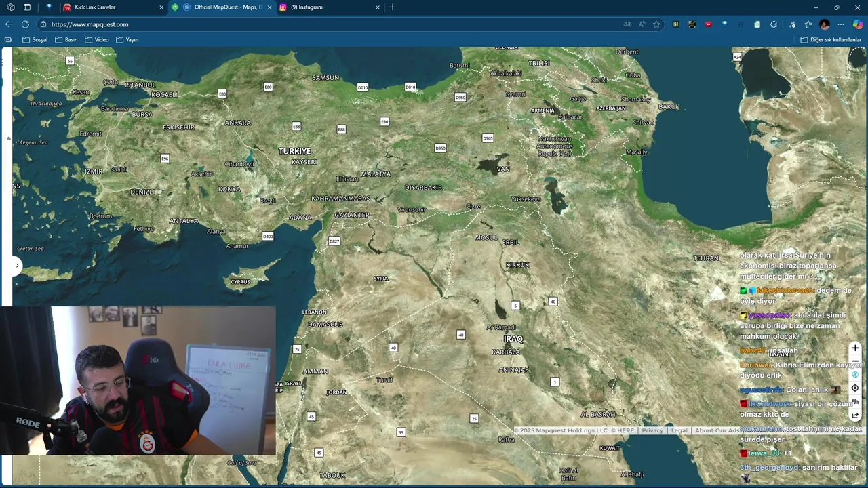The height and width of the screenshot is (488, 868).
Task: Open the Sosyal bookmarks folder
Action: 35,39
